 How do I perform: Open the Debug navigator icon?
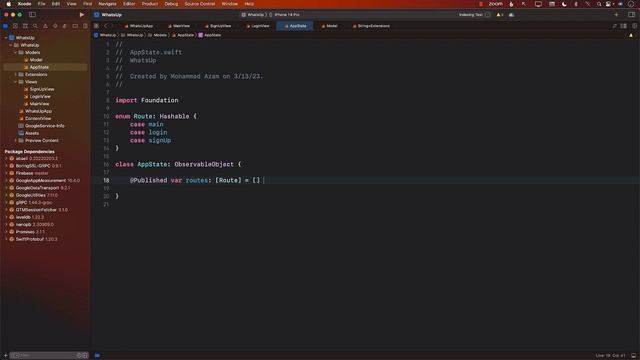tap(65, 26)
